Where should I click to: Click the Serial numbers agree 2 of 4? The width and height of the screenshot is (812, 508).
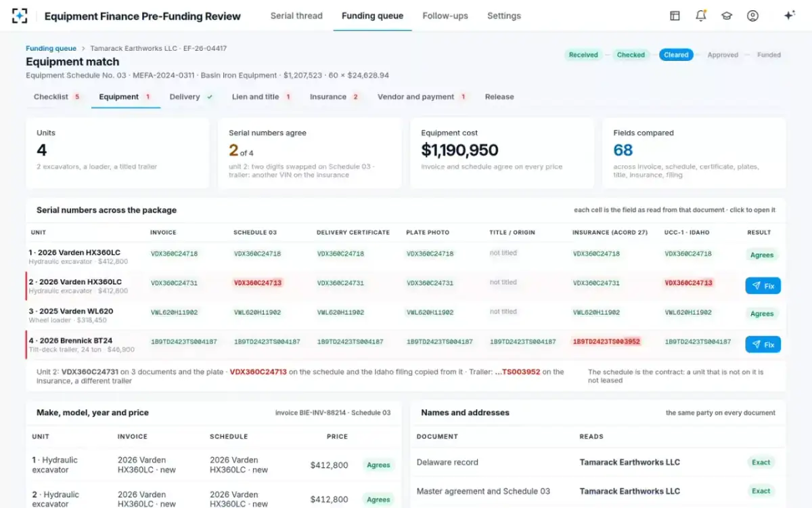(241, 150)
